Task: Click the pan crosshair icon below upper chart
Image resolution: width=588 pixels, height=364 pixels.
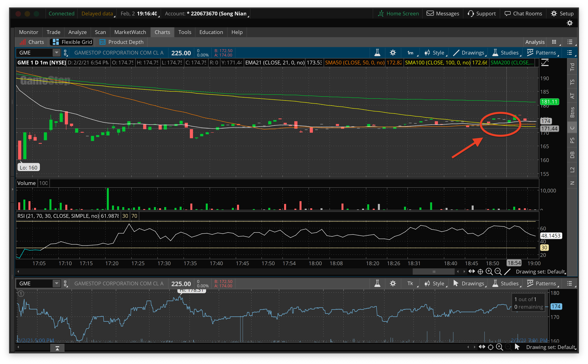Action: pos(480,272)
